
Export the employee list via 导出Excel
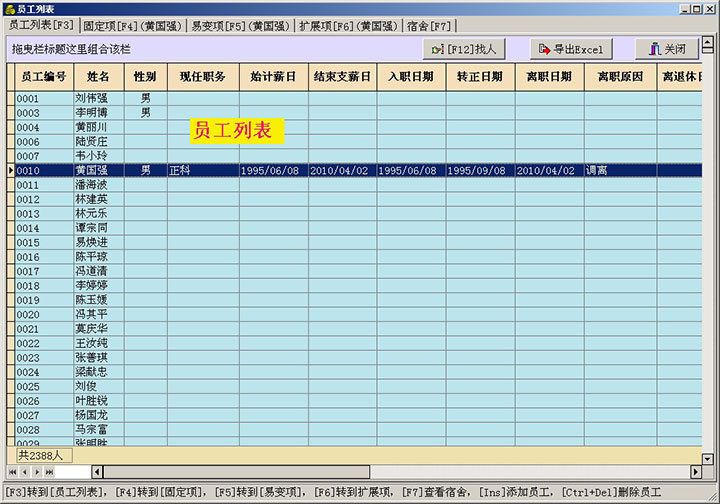point(568,49)
